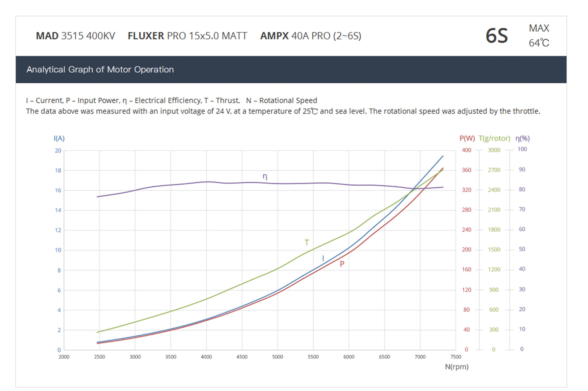Click the Analytical Graph of Motor Operation header
Screen dimensions: 588x391
(x=100, y=70)
